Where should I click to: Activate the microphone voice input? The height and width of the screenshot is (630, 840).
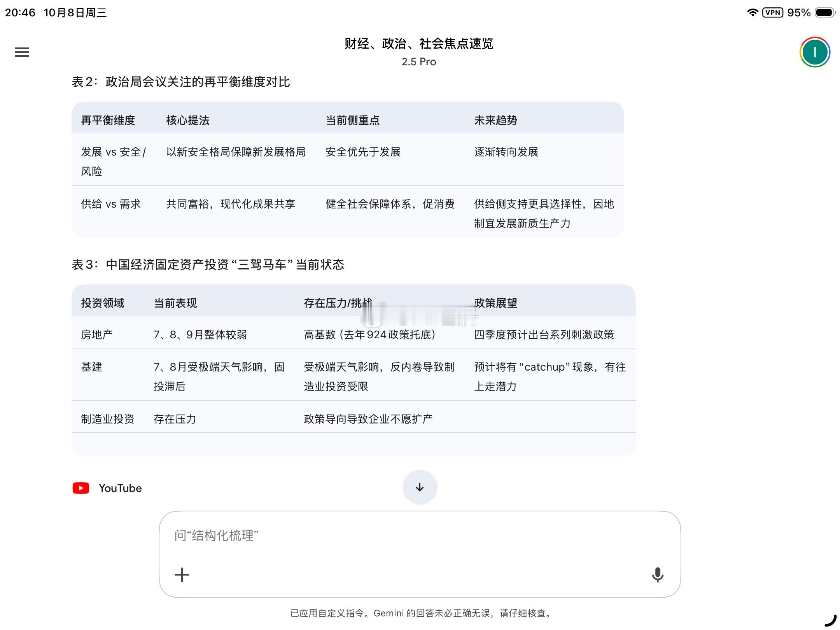pos(657,575)
